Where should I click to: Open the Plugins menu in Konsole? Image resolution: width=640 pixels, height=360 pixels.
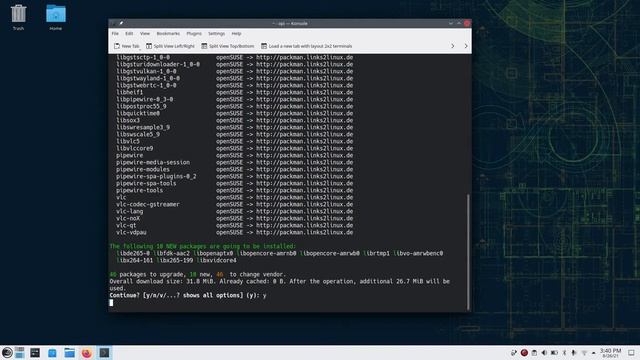tap(194, 33)
